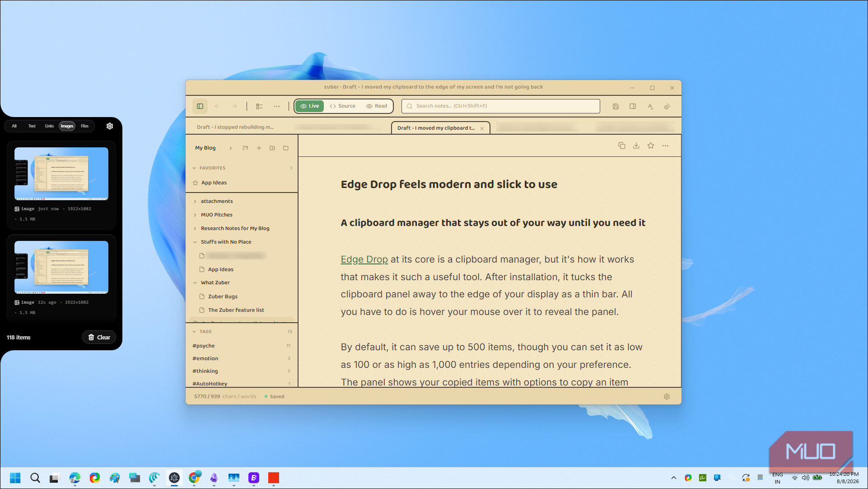Collapse the What Zuber folder
Image resolution: width=868 pixels, height=489 pixels.
click(195, 283)
